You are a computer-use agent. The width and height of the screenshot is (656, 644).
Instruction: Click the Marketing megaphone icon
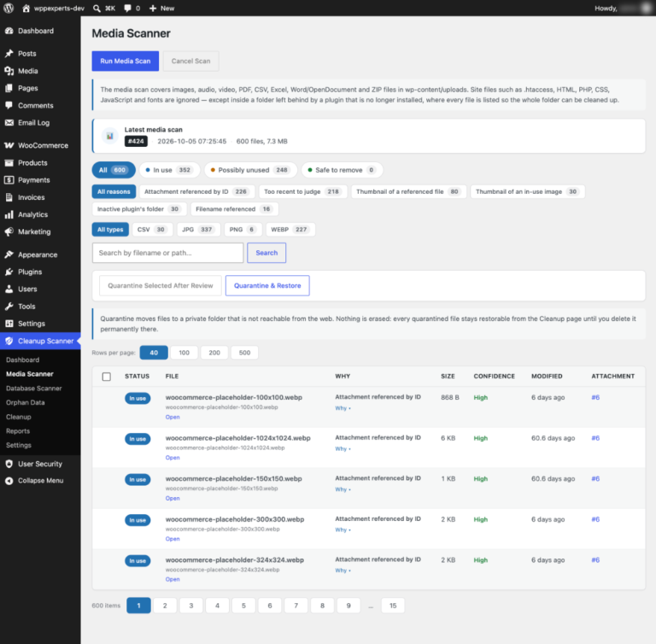click(x=9, y=231)
